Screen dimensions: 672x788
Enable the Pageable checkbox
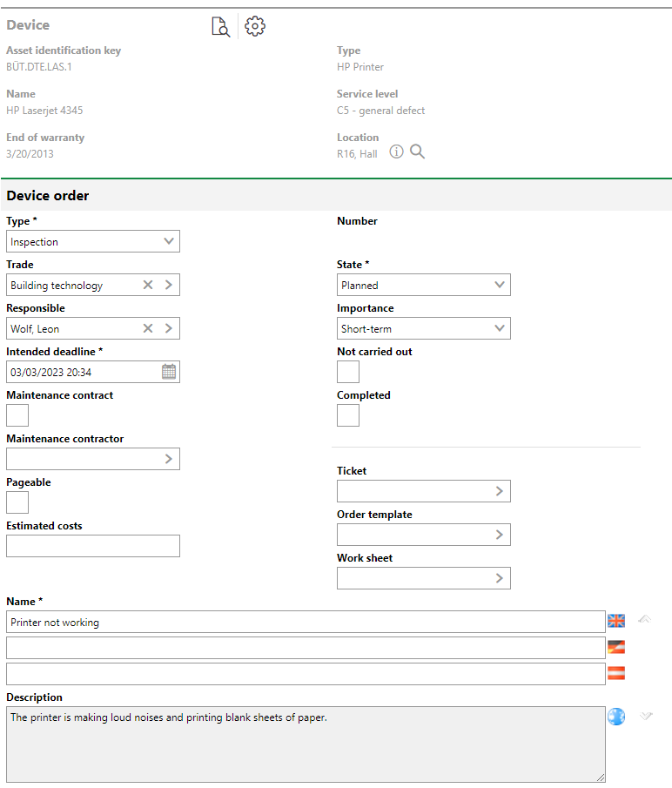[17, 502]
